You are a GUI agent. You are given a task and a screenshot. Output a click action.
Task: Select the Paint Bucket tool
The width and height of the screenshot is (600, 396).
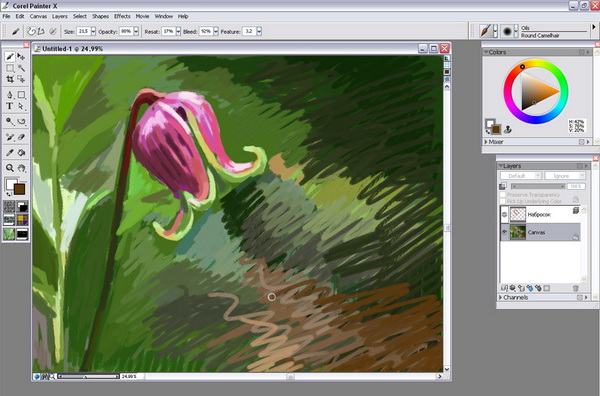21,153
